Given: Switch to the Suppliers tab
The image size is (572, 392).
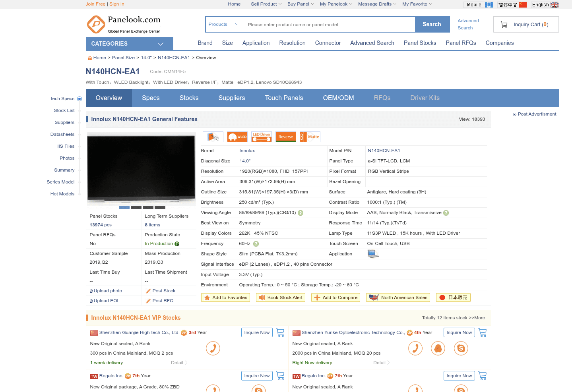Looking at the screenshot, I should pos(232,98).
